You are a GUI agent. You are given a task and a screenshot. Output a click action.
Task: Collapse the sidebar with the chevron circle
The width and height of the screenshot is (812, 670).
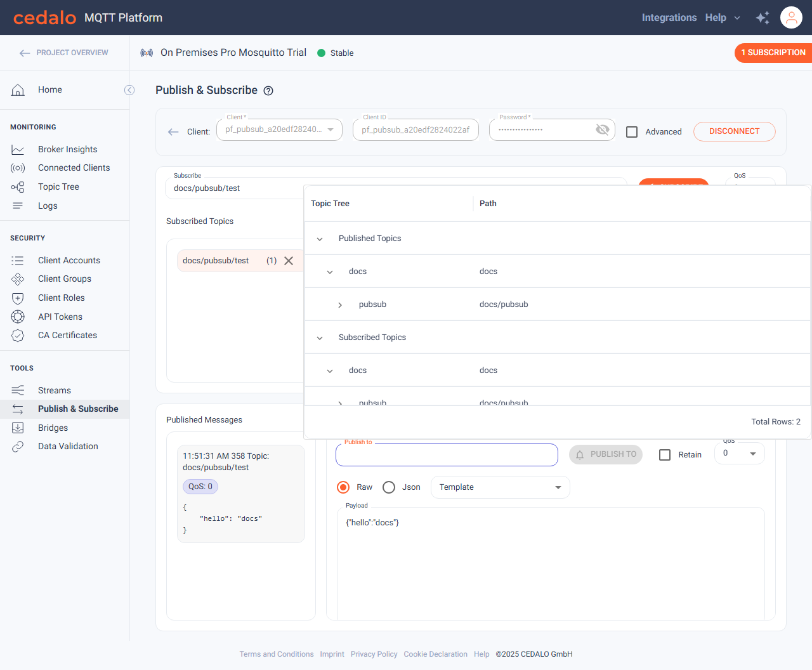[129, 90]
